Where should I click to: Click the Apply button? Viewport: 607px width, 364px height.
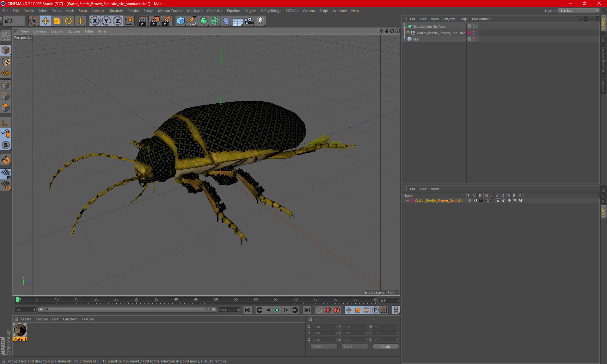coord(386,346)
